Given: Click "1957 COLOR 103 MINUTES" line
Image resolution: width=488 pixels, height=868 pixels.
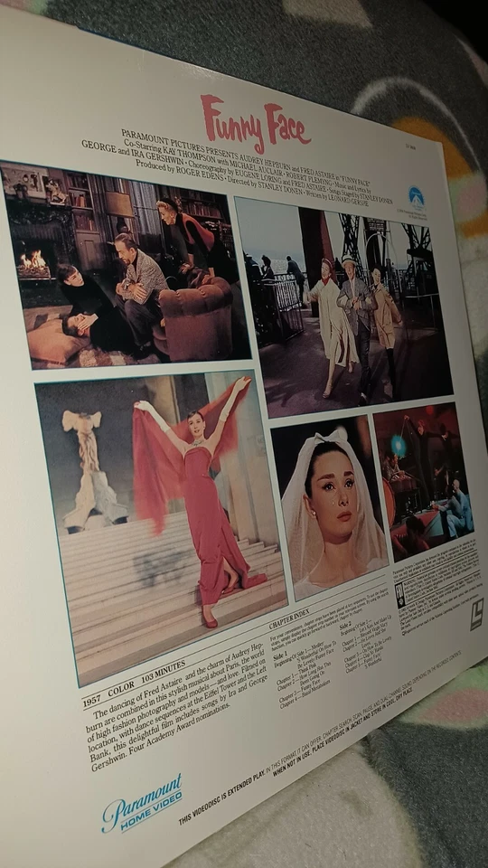Looking at the screenshot, I should tap(133, 684).
